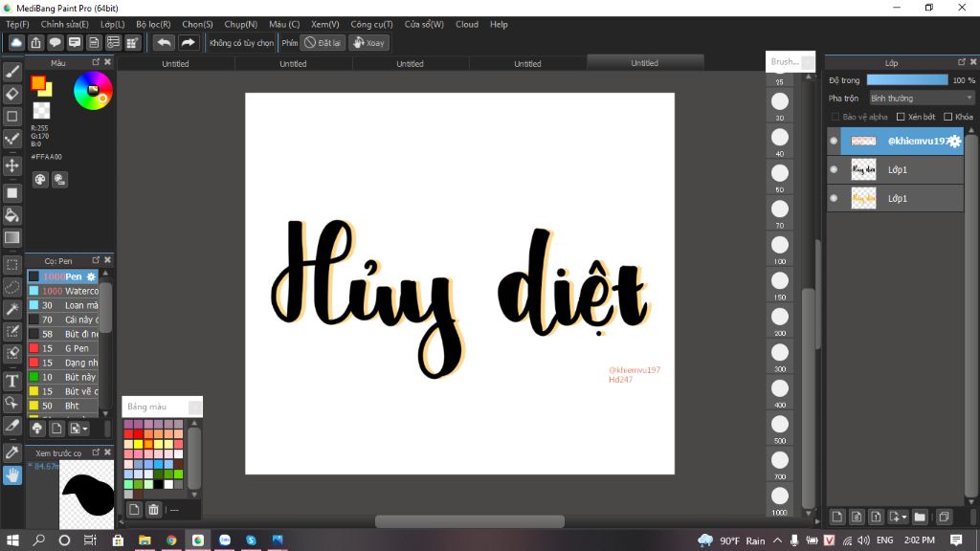
Task: Select the Hand tool
Action: [11, 475]
